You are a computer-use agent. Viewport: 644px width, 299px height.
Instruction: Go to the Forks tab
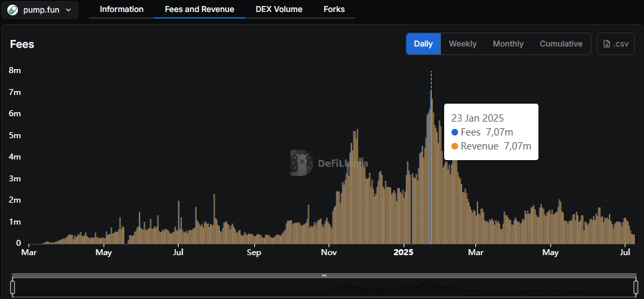pyautogui.click(x=334, y=9)
